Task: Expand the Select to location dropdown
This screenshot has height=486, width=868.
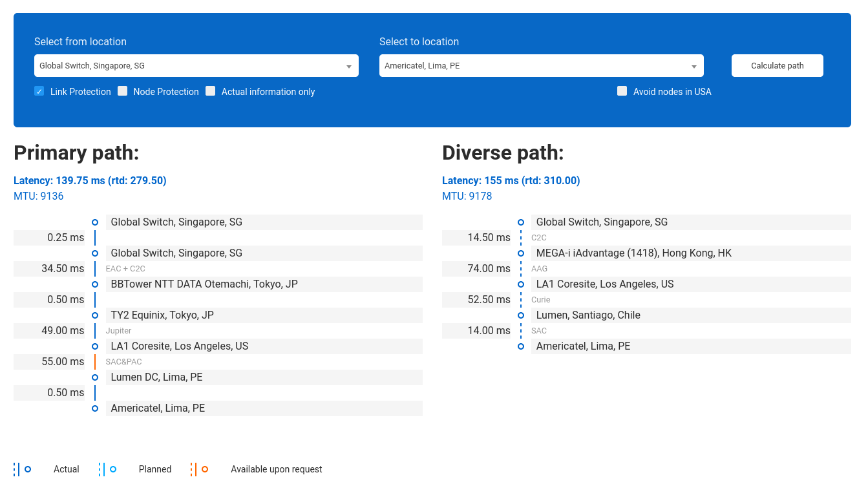Action: 541,66
